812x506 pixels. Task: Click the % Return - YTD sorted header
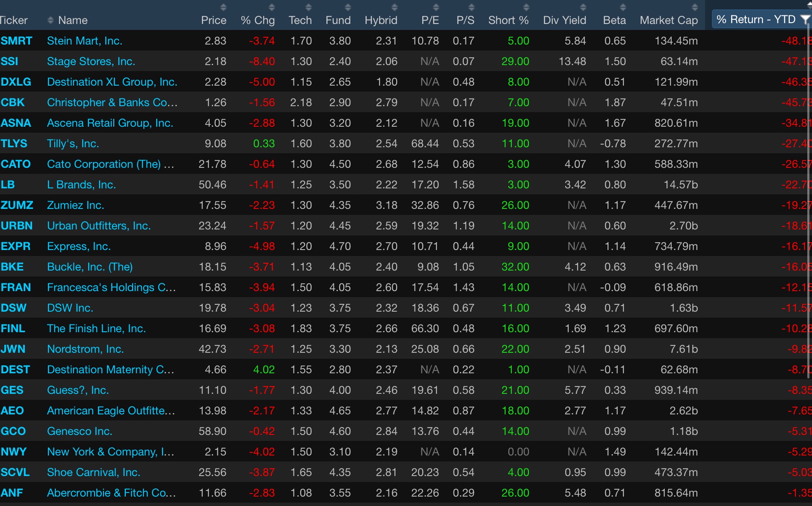coord(756,19)
